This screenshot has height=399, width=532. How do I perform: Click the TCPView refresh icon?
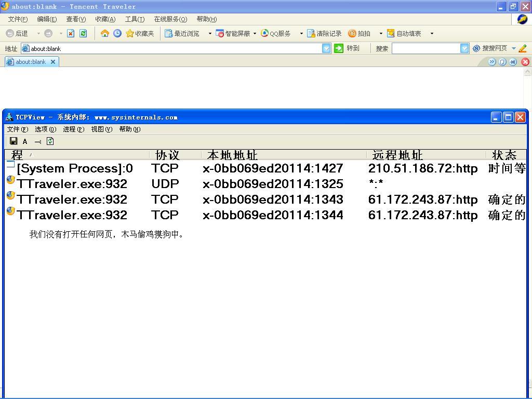pos(50,141)
